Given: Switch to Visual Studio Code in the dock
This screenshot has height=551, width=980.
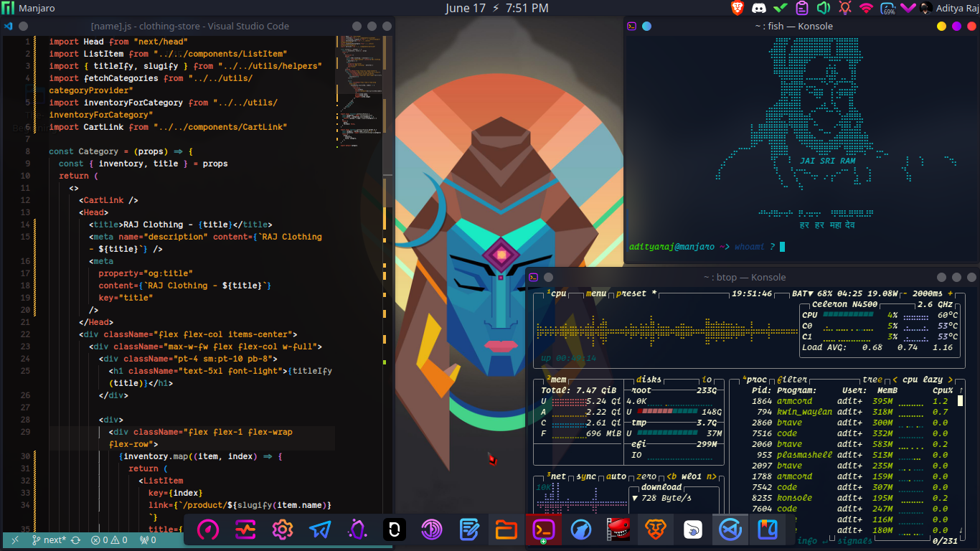Looking at the screenshot, I should click(x=730, y=530).
